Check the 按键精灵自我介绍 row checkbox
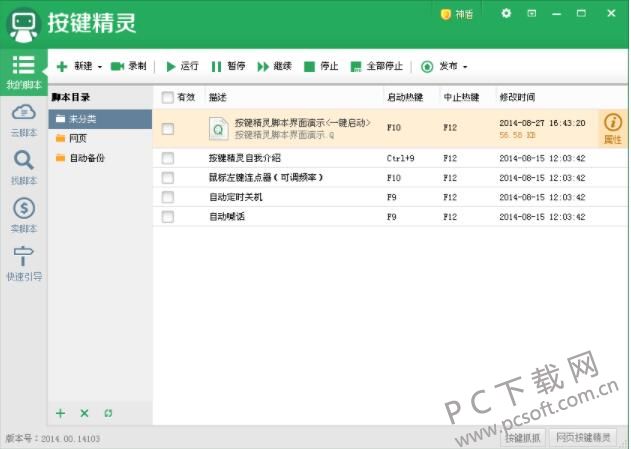Image resolution: width=631 pixels, height=449 pixels. point(167,158)
